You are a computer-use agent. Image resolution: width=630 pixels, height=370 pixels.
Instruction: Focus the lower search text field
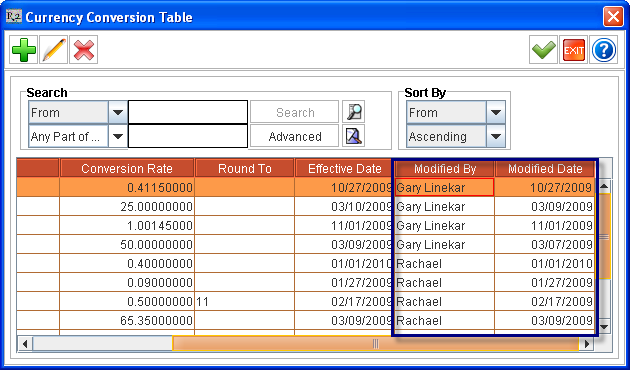pos(188,136)
